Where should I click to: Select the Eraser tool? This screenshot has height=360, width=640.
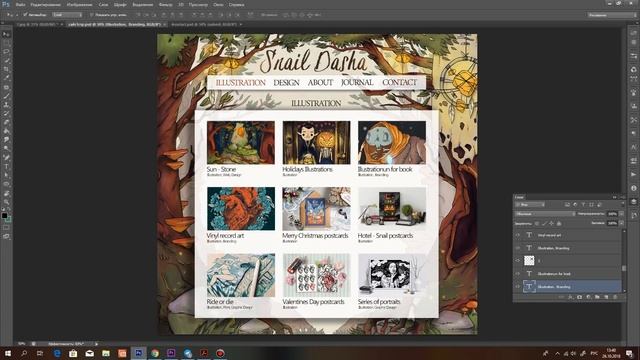6,122
